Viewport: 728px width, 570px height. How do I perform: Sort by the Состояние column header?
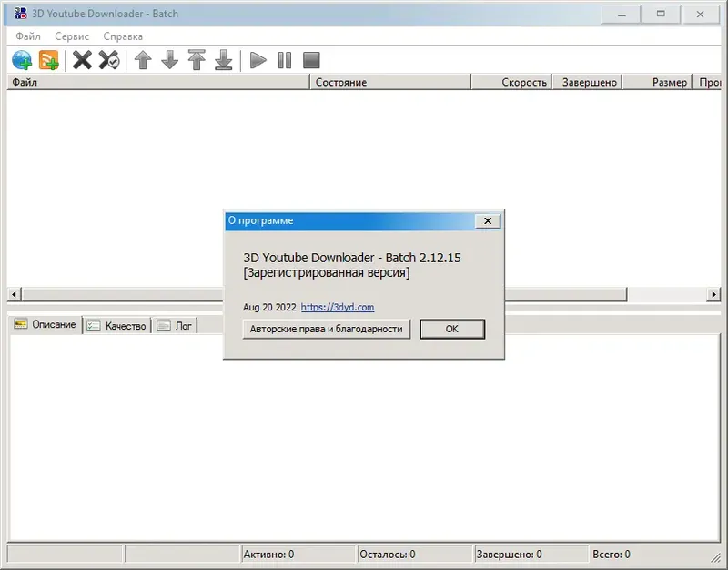pos(390,82)
